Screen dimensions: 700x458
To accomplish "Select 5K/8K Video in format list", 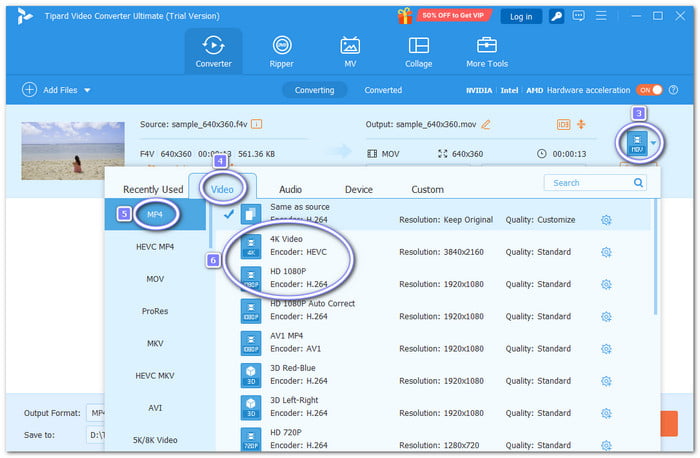I will coord(155,440).
